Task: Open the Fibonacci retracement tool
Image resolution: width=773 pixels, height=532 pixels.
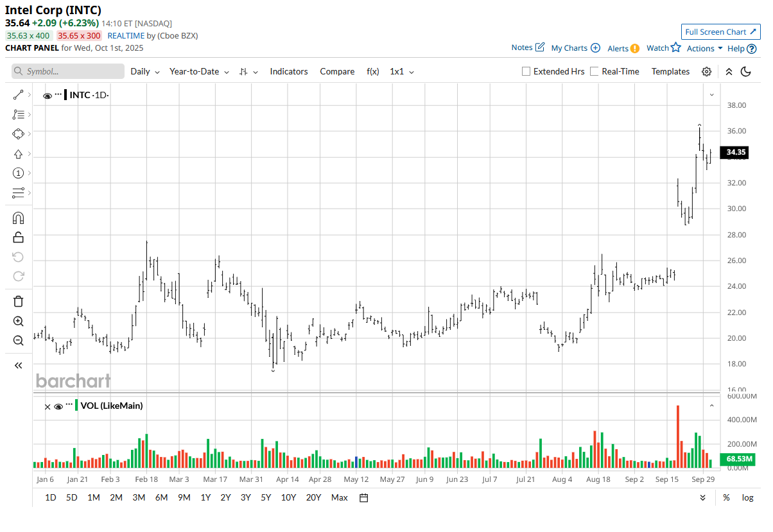Action: pos(18,114)
